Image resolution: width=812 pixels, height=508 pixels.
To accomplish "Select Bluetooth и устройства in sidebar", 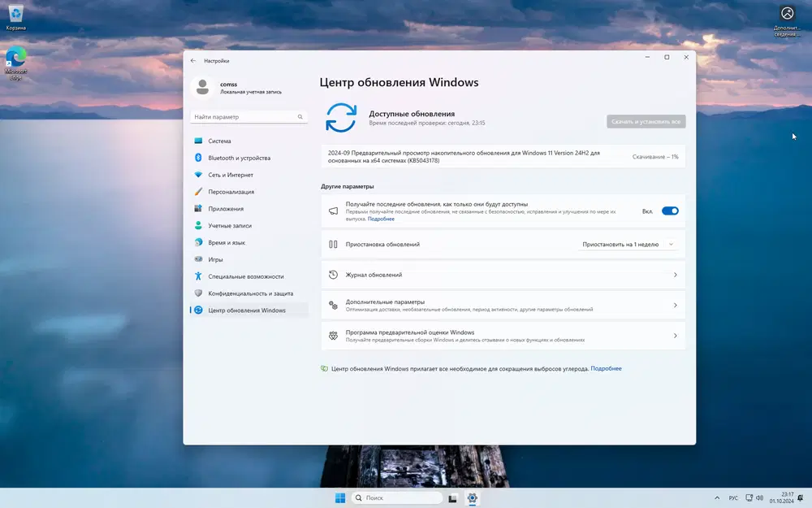I will pos(249,158).
